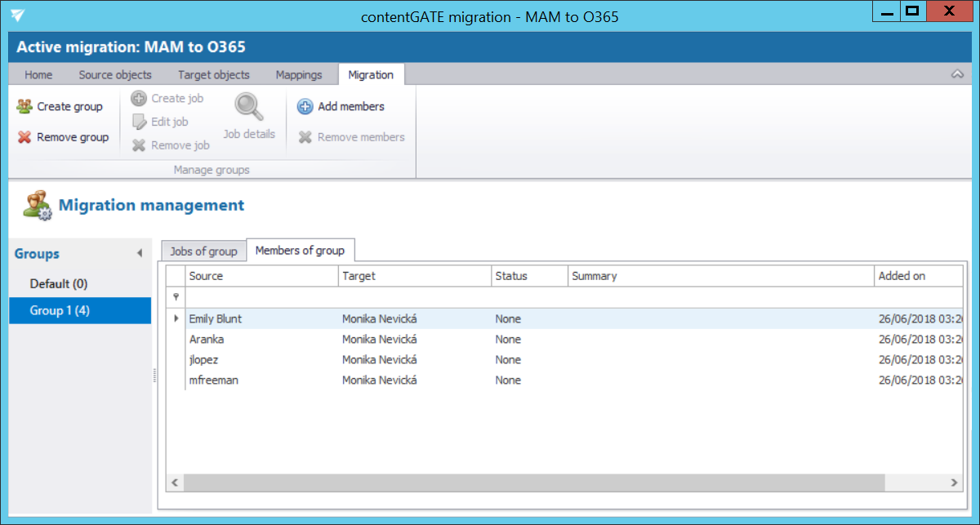
Task: Select the mfreeman member row
Action: (214, 380)
